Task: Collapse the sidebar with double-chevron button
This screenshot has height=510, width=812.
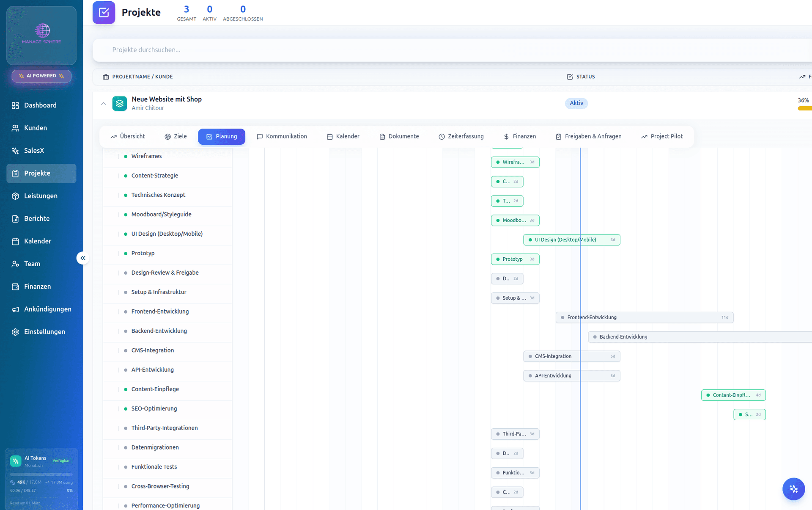Action: [x=83, y=258]
